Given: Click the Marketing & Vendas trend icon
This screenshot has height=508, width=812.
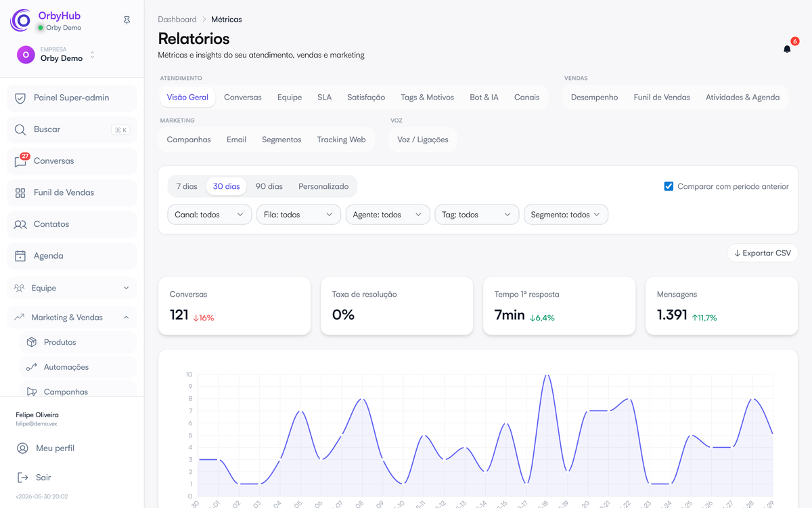Looking at the screenshot, I should point(19,317).
